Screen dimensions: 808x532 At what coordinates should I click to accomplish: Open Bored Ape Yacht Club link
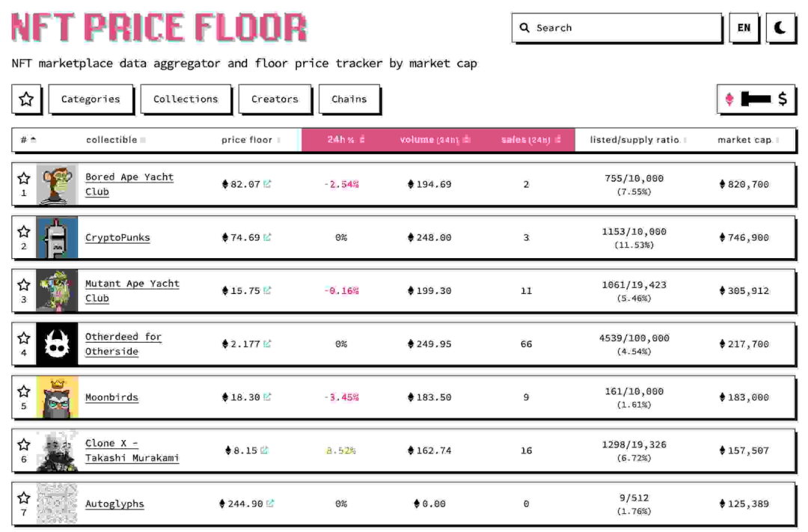tap(129, 184)
